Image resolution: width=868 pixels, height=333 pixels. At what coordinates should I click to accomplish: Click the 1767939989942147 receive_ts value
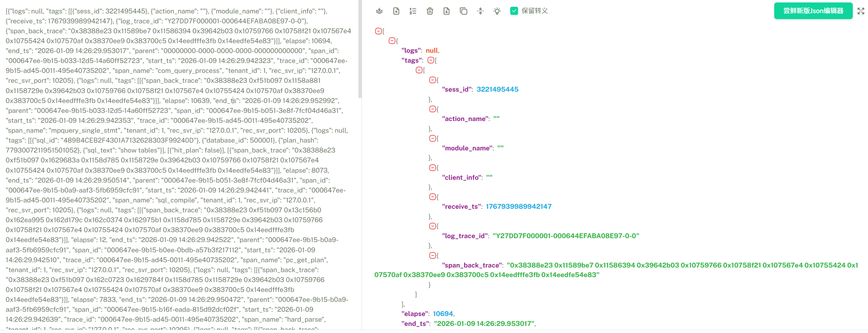click(x=518, y=207)
